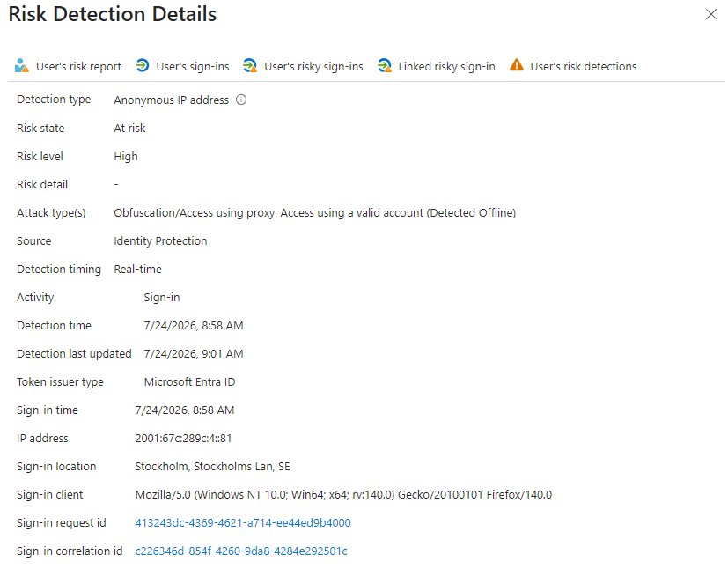Click the 'Sign-in client' label

[x=49, y=495]
